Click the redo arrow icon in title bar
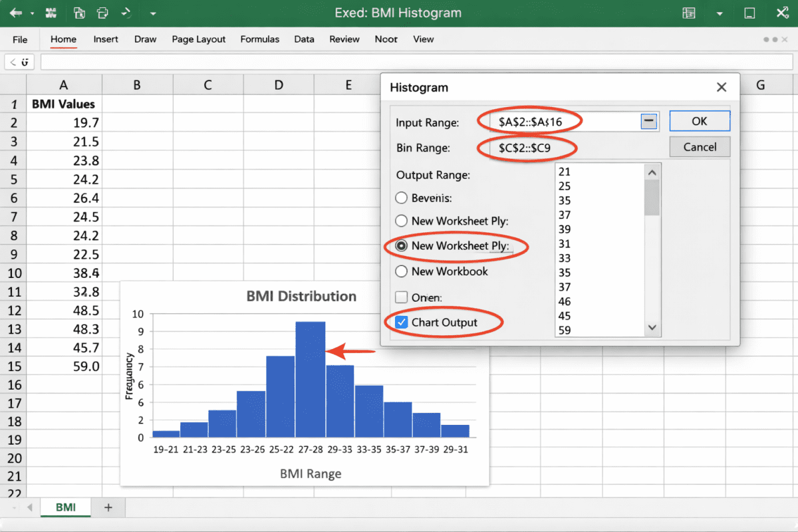 tap(126, 13)
